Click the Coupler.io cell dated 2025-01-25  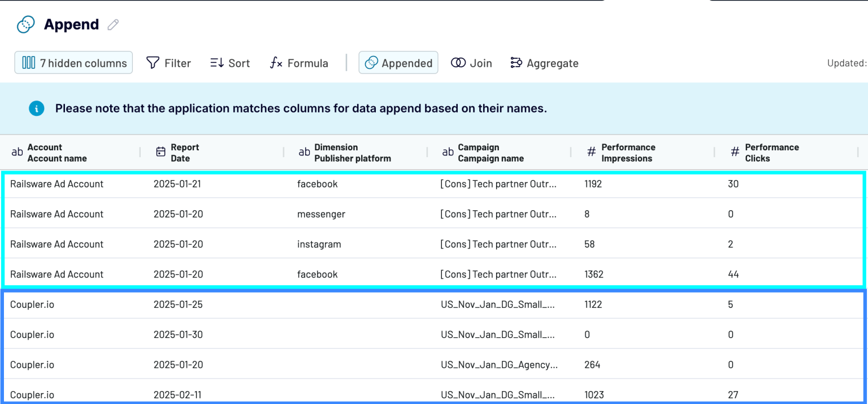(x=32, y=304)
